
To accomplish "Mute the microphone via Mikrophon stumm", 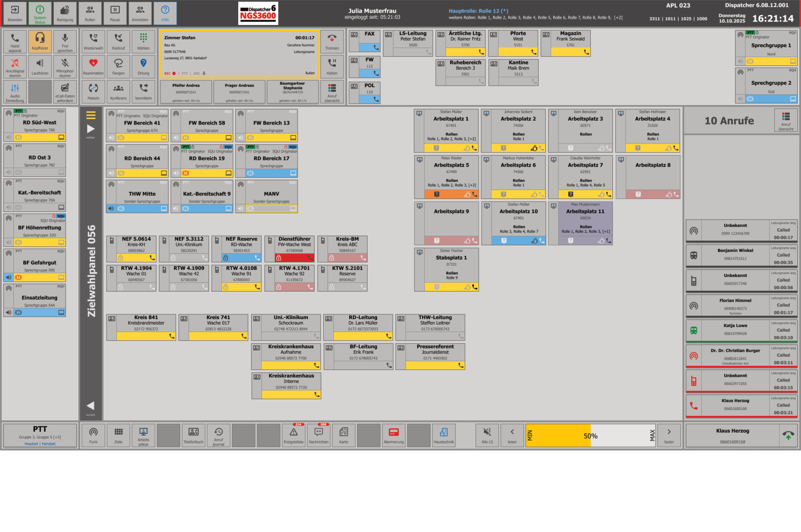I will (x=65, y=66).
